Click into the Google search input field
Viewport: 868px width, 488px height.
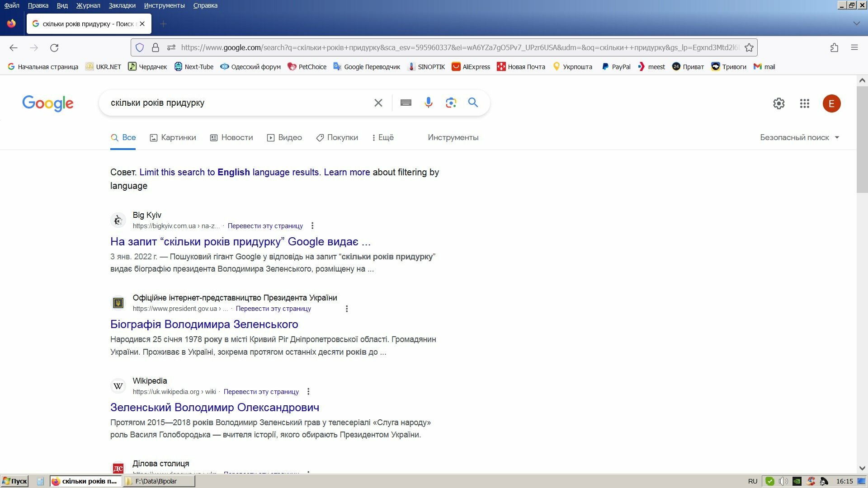coord(240,103)
